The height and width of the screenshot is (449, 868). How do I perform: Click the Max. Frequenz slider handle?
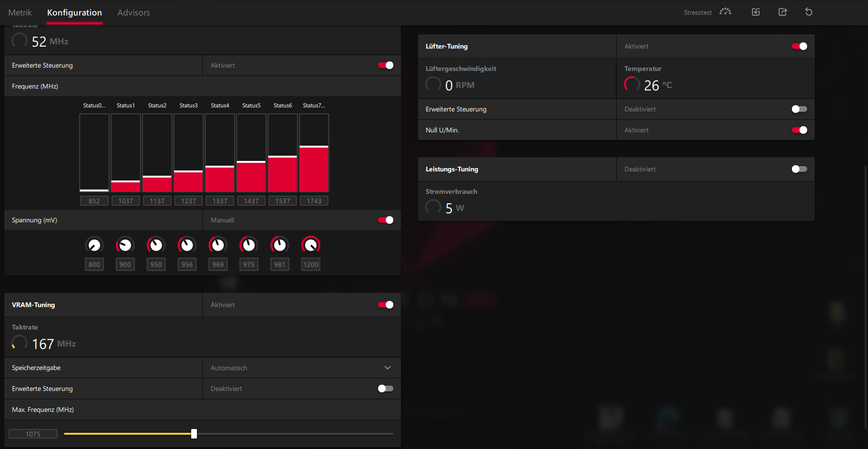pos(194,434)
